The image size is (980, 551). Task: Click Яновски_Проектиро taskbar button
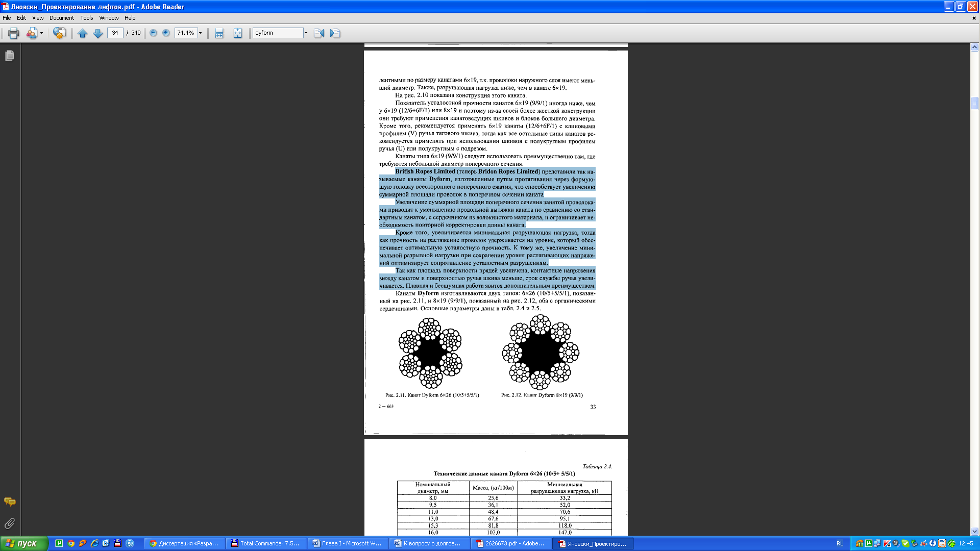(x=594, y=543)
